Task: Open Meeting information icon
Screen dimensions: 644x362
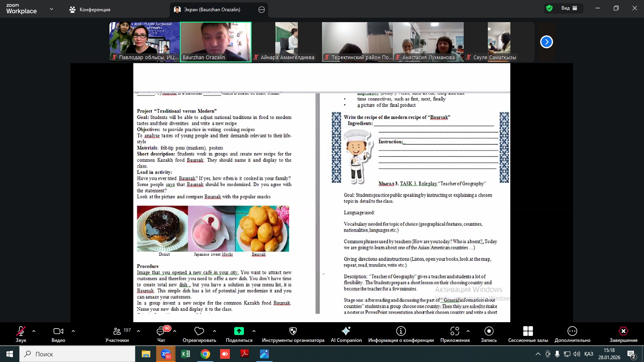Action: pyautogui.click(x=401, y=331)
